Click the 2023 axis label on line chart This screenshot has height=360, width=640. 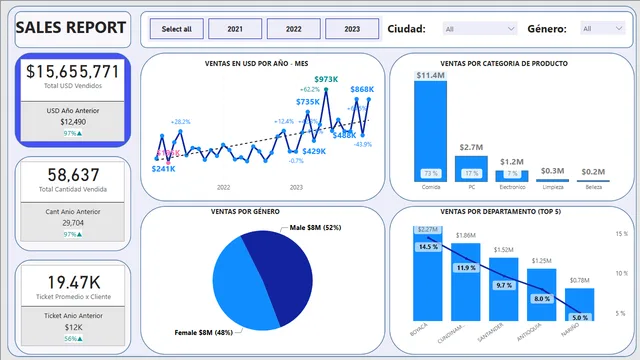click(296, 187)
